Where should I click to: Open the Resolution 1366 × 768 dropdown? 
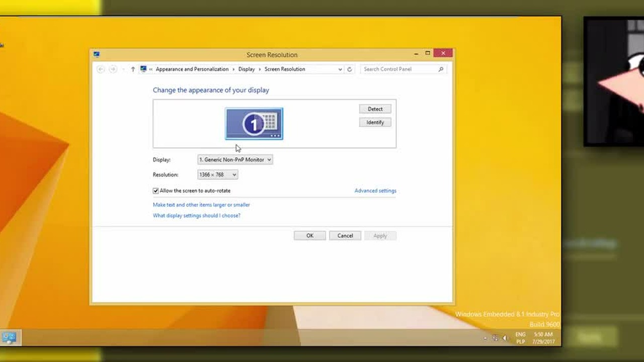click(218, 175)
